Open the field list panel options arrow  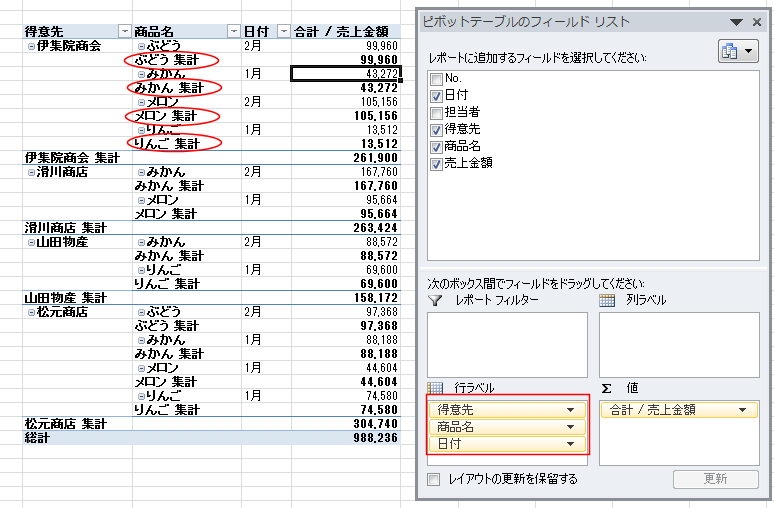coord(736,22)
